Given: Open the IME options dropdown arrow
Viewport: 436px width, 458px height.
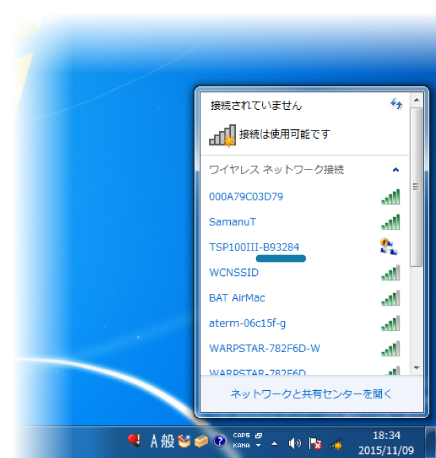Looking at the screenshot, I should point(258,445).
